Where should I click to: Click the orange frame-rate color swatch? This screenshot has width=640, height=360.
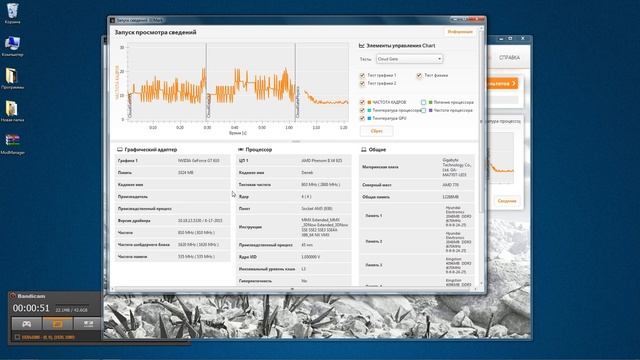[x=369, y=102]
